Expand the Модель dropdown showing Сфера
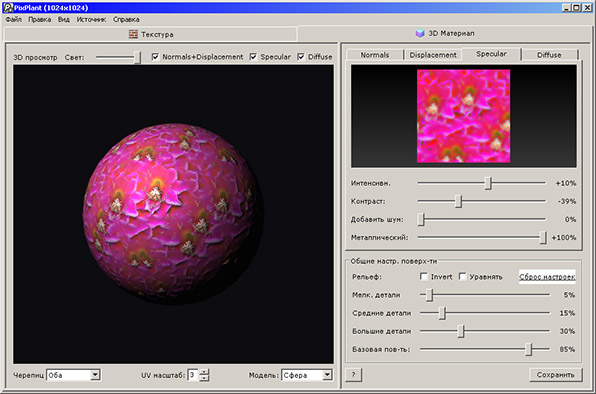596x394 pixels. (x=307, y=375)
